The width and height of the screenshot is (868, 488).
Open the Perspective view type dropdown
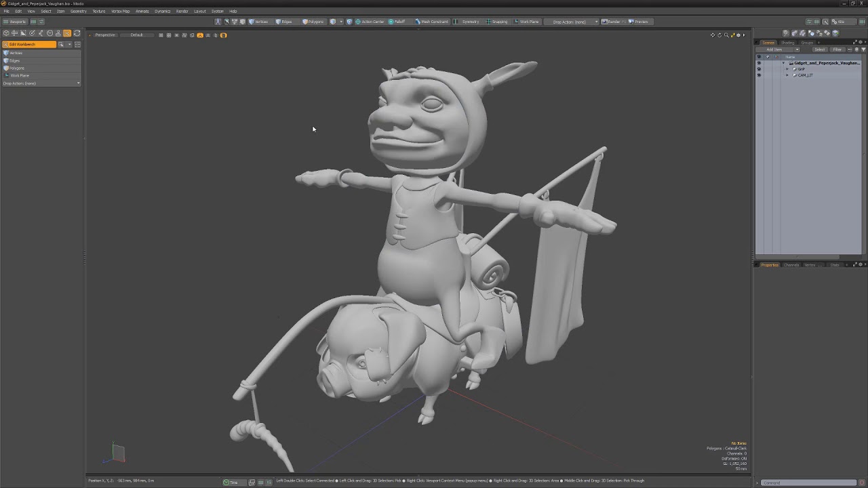click(105, 35)
